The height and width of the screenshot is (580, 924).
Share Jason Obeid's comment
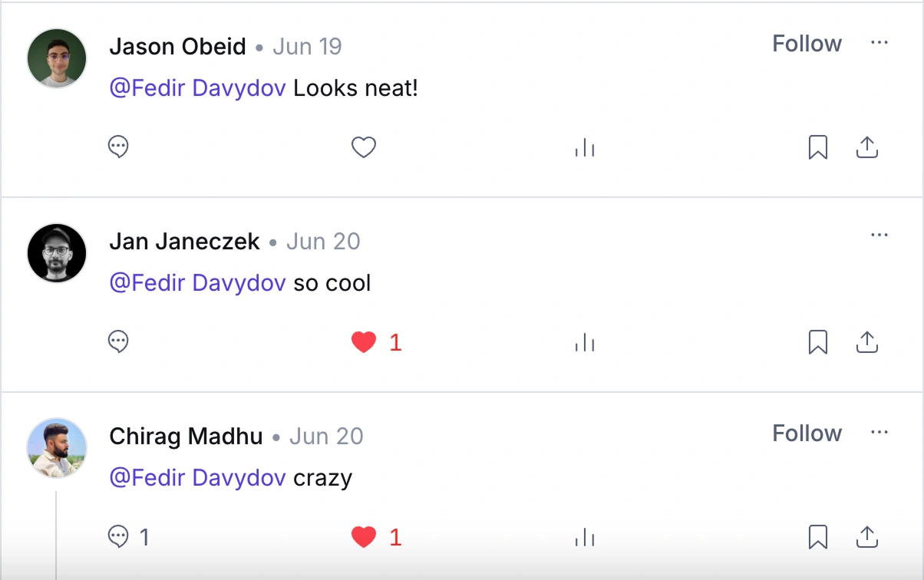pyautogui.click(x=866, y=147)
